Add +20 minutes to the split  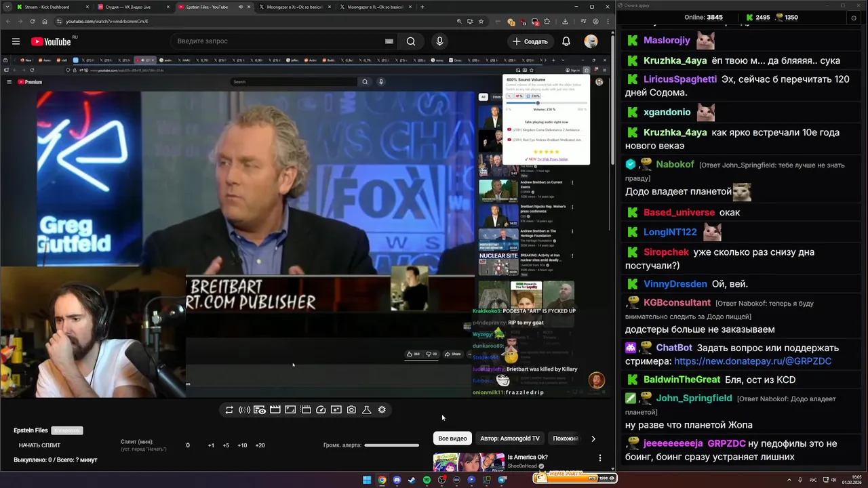[260, 445]
